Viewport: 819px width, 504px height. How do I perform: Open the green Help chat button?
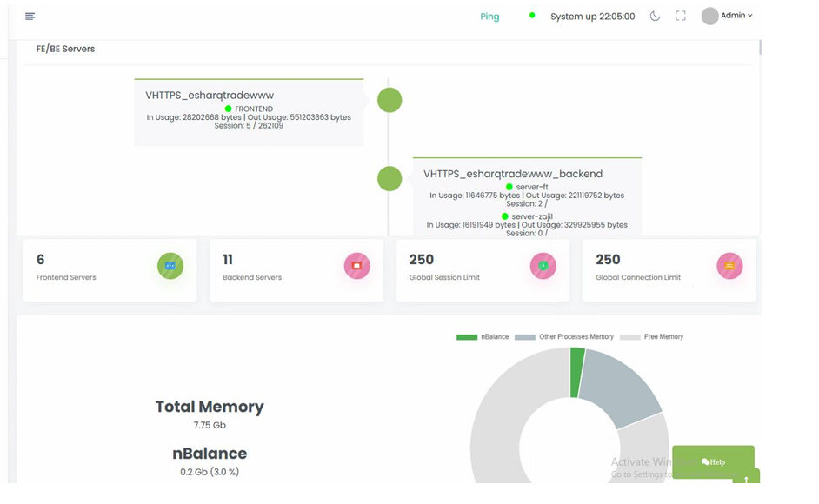tap(713, 461)
